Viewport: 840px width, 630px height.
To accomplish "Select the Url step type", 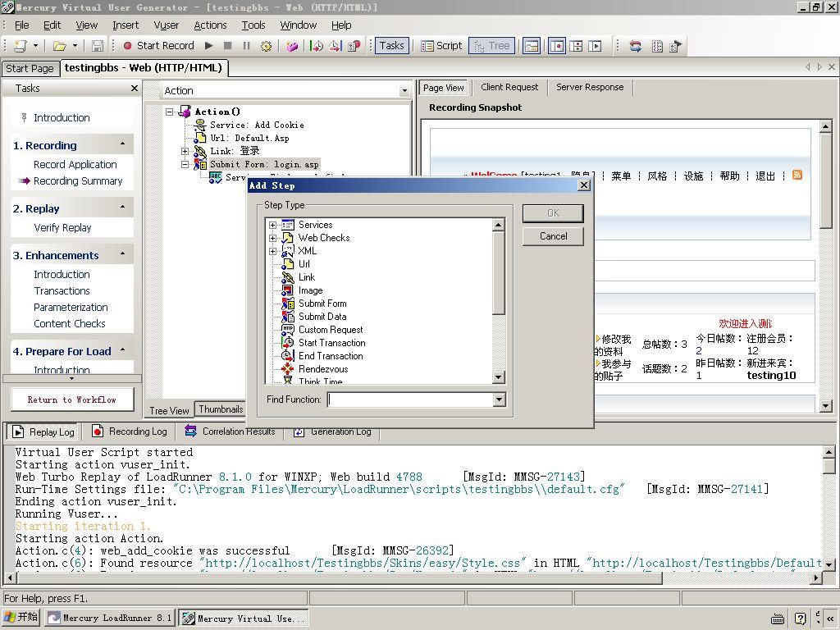I will coord(304,264).
